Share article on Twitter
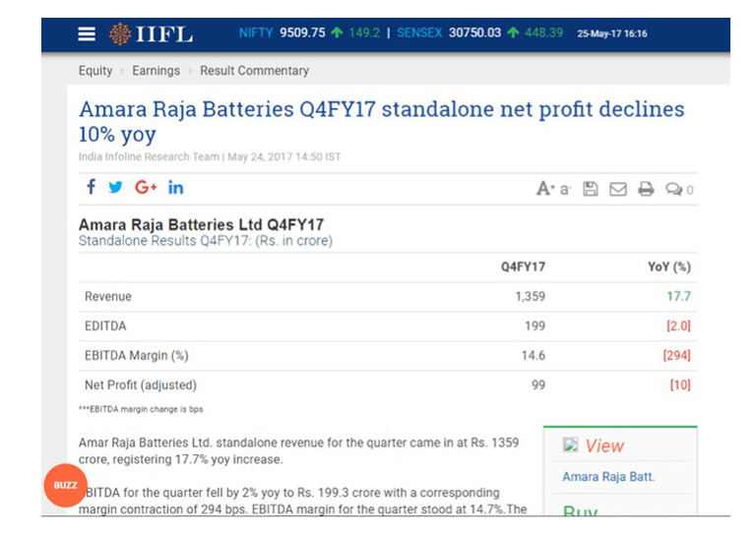This screenshot has height=537, width=756. (115, 187)
